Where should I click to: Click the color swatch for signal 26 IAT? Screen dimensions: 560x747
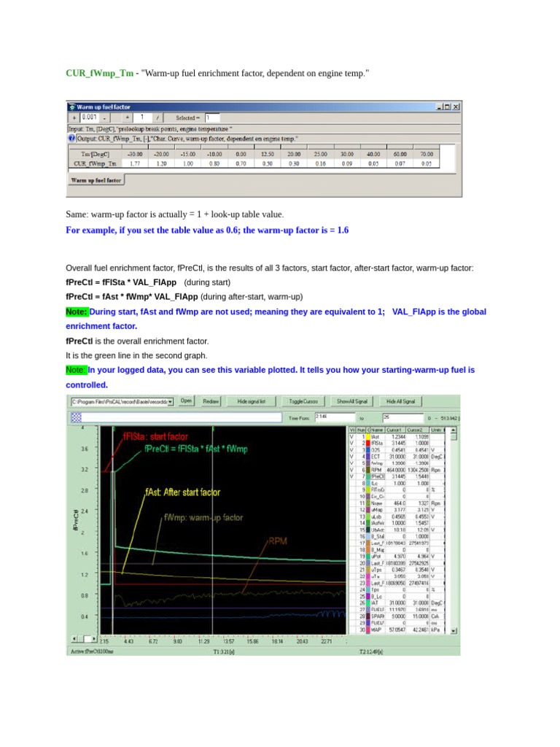[x=368, y=603]
